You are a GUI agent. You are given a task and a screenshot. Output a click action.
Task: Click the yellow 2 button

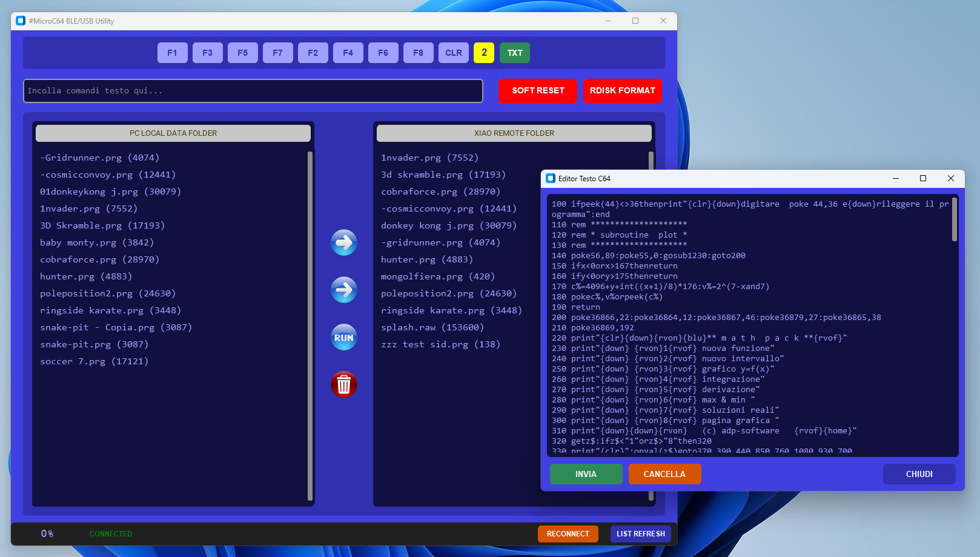tap(484, 53)
